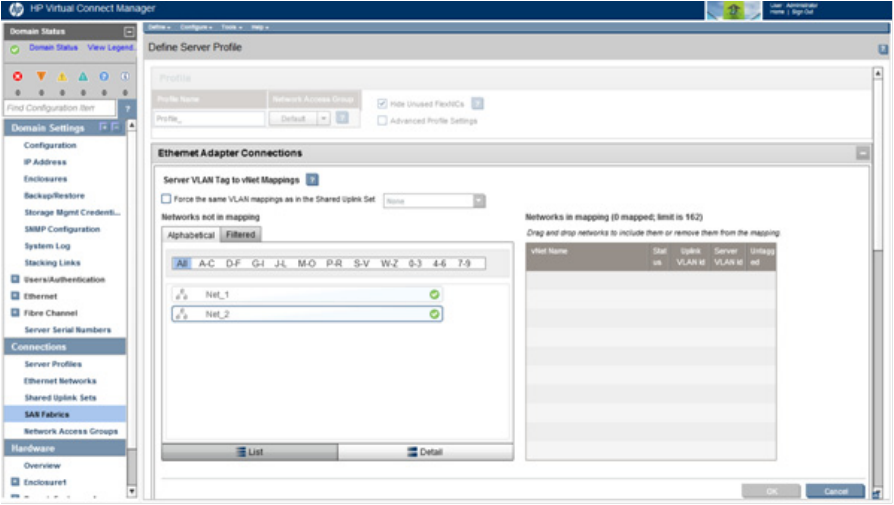The image size is (894, 505).
Task: Click help icon beside Network Access Group dropdown
Action: tap(342, 118)
